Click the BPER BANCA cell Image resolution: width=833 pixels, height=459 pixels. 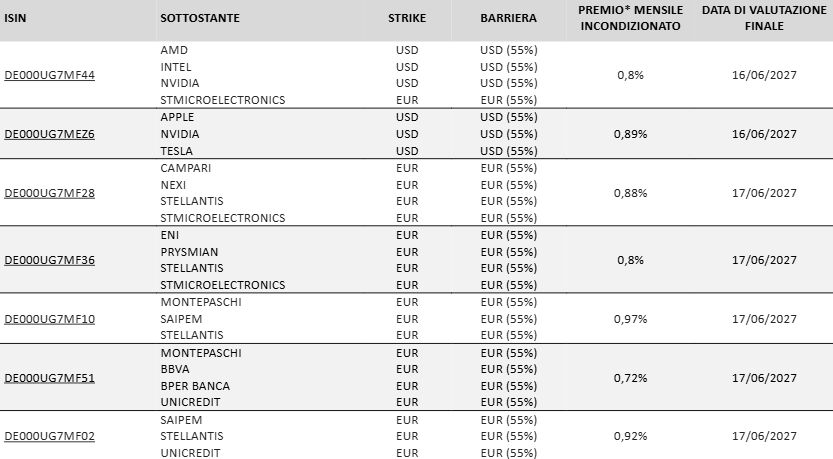195,386
